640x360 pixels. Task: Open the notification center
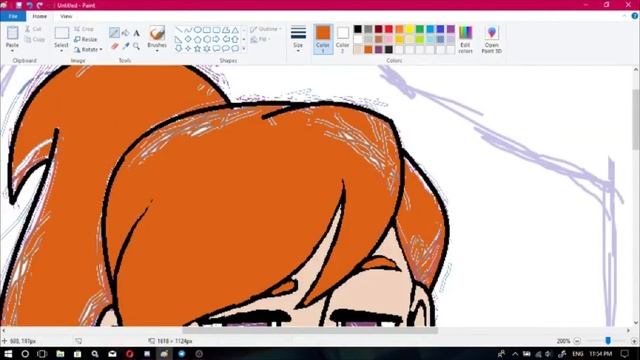[x=624, y=353]
